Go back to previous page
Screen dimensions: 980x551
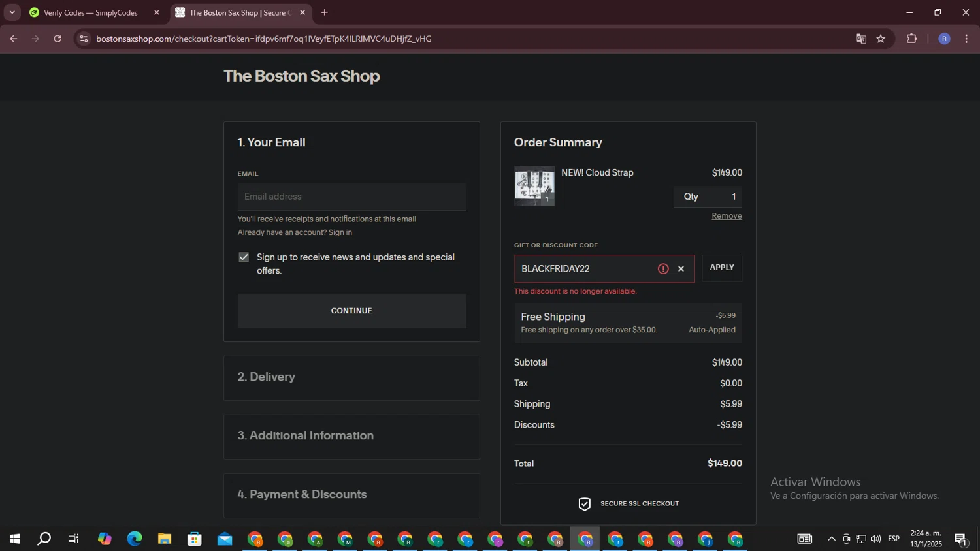pos(13,39)
